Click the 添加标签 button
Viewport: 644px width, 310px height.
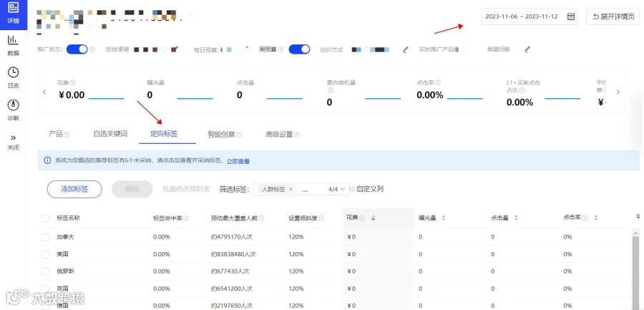(74, 189)
